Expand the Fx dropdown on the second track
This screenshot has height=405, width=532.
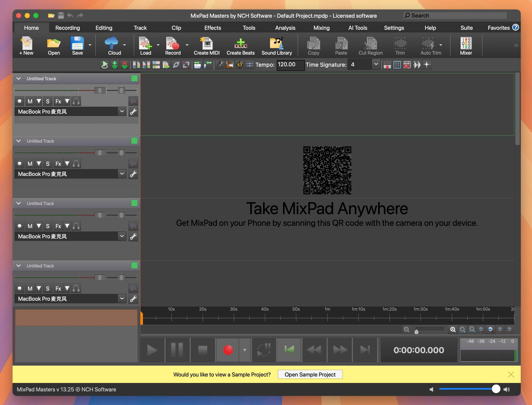click(x=67, y=164)
